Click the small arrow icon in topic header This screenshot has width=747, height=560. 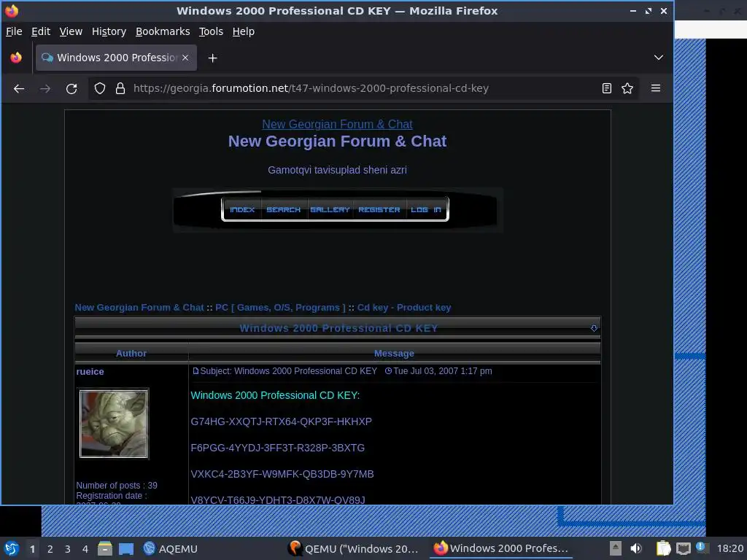coord(594,328)
